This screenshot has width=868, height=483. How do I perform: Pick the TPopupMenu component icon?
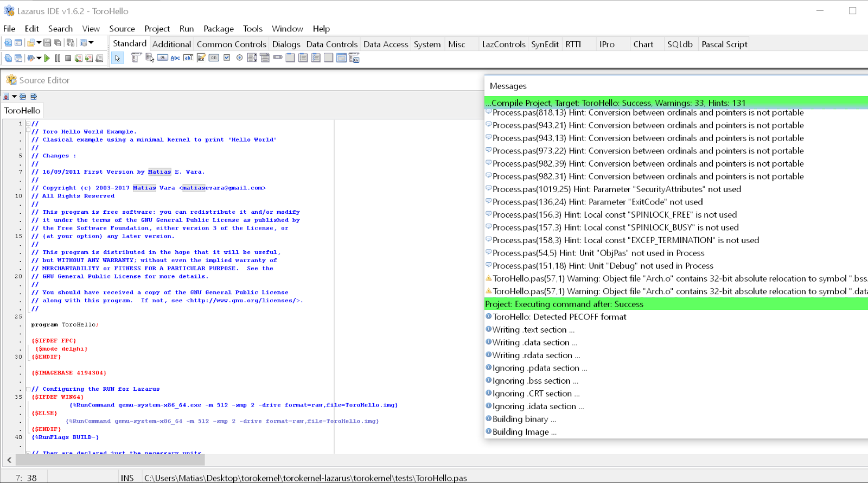[150, 58]
